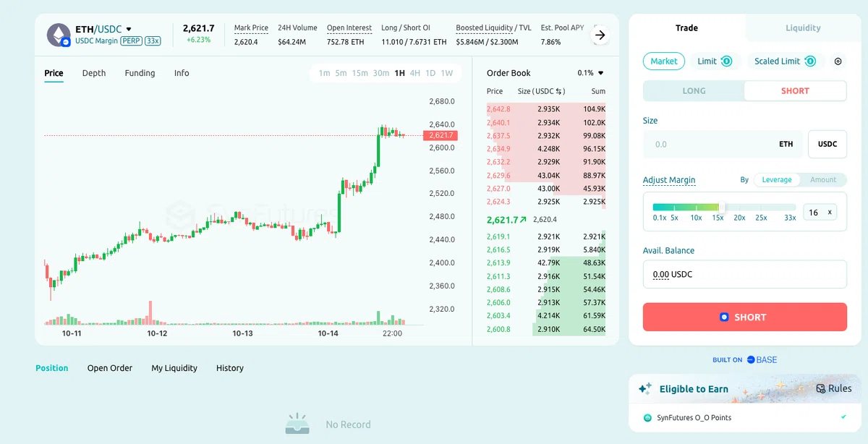The height and width of the screenshot is (444, 868).
Task: Click the SynFutures O_O Points icon
Action: tap(647, 418)
